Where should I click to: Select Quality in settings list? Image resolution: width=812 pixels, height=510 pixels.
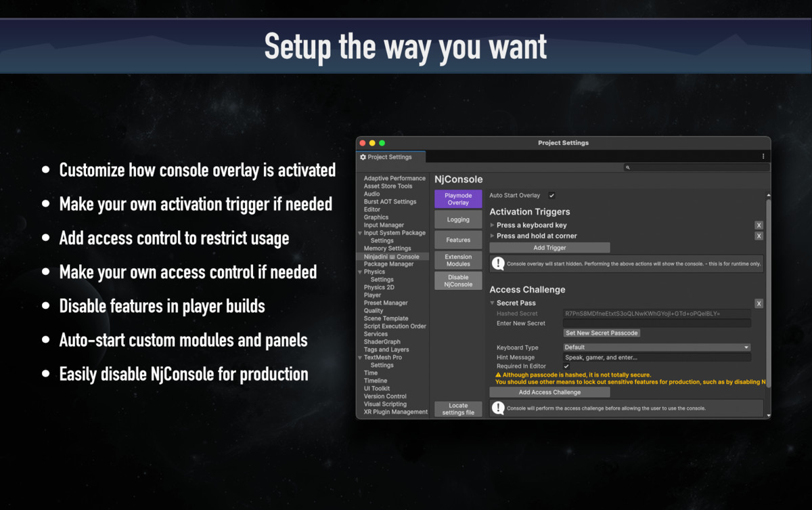coord(374,311)
